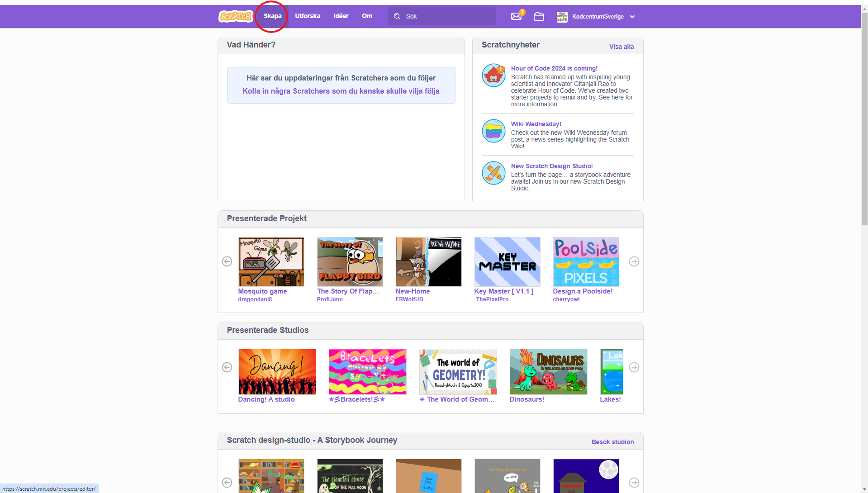Open the Wiki Wednesday news icon

(493, 131)
